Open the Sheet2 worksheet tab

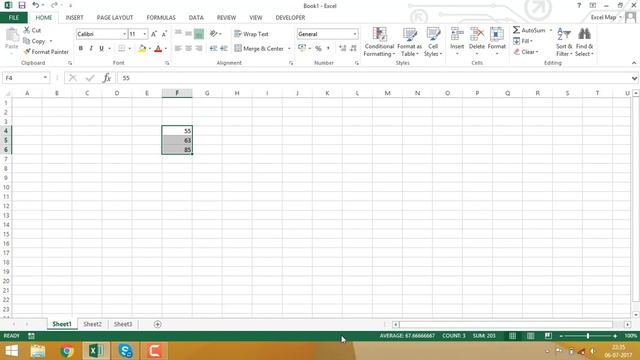93,324
